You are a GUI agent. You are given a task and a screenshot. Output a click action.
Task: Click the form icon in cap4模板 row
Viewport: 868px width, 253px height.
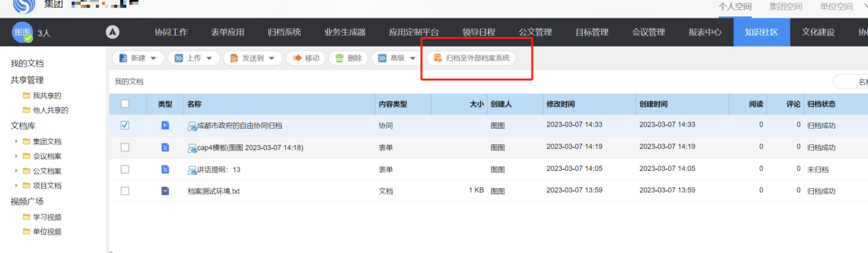click(165, 147)
